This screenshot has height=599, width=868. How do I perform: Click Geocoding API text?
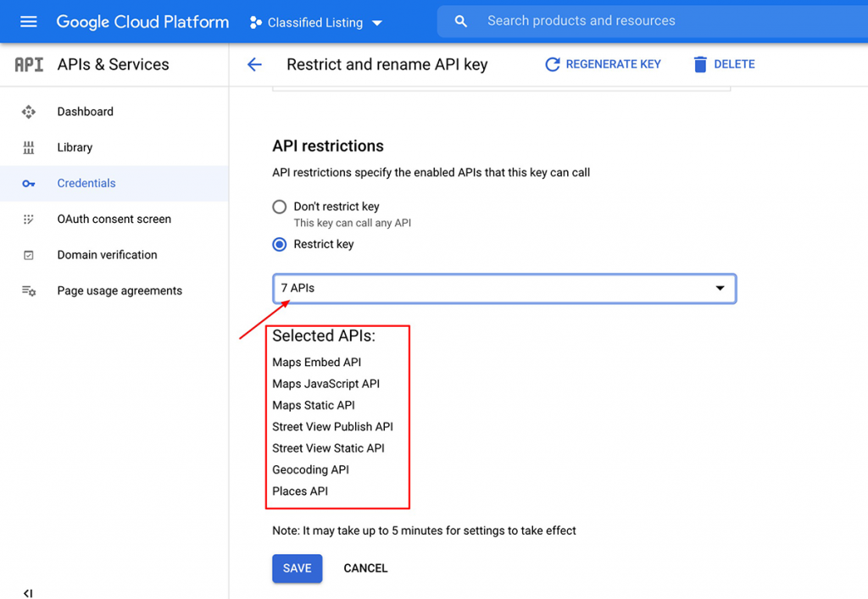pos(310,471)
